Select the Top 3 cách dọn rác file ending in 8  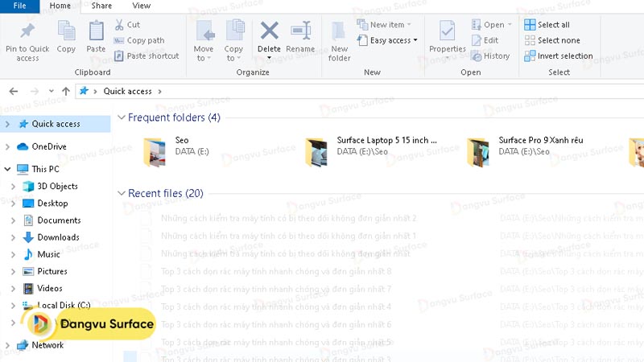(276, 271)
